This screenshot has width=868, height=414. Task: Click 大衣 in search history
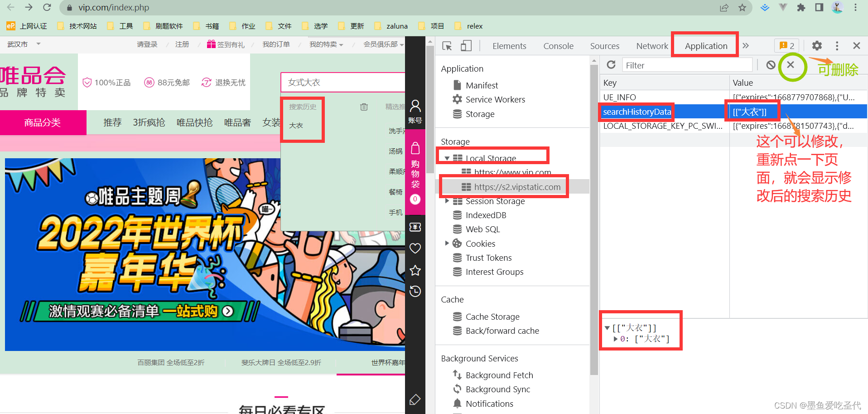[x=296, y=125]
